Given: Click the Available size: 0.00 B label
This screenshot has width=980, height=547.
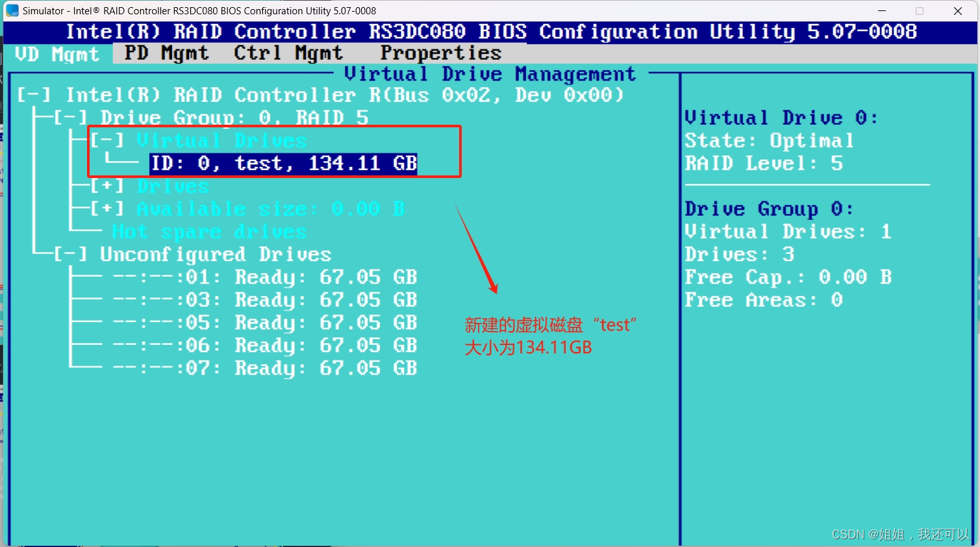Looking at the screenshot, I should pyautogui.click(x=270, y=209).
